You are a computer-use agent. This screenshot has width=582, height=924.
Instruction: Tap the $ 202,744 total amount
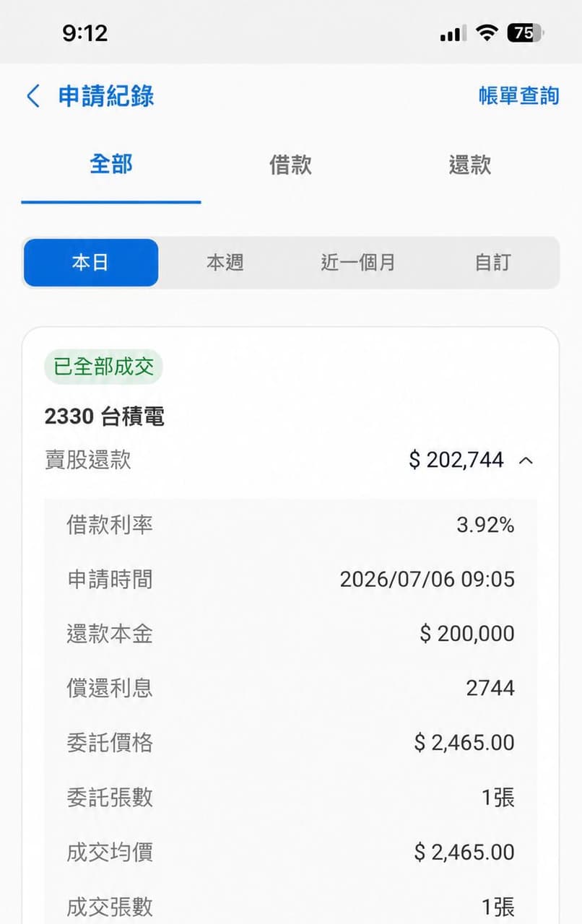point(456,460)
